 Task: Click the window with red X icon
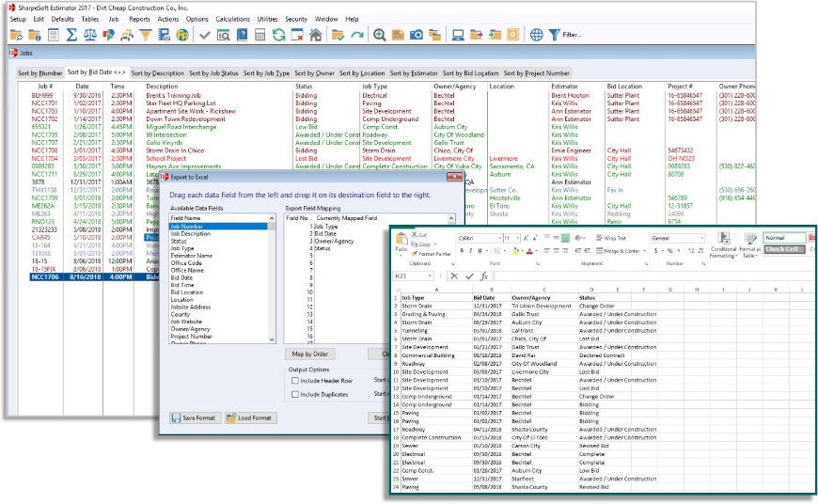tap(297, 35)
